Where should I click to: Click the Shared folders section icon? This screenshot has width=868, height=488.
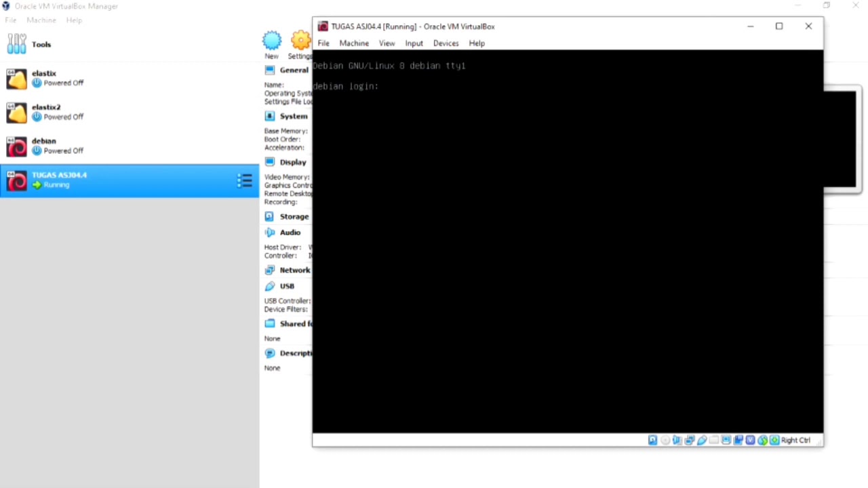[270, 323]
